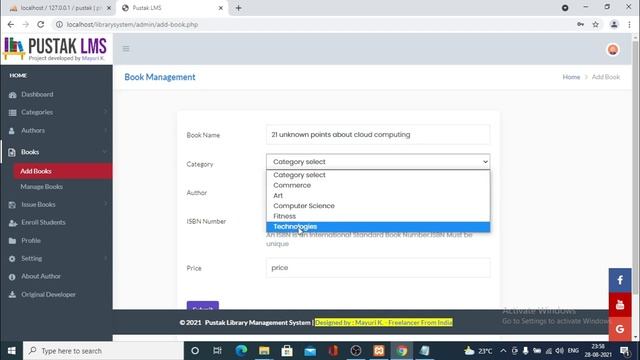Click in the Price input field
The height and width of the screenshot is (360, 640).
378,268
